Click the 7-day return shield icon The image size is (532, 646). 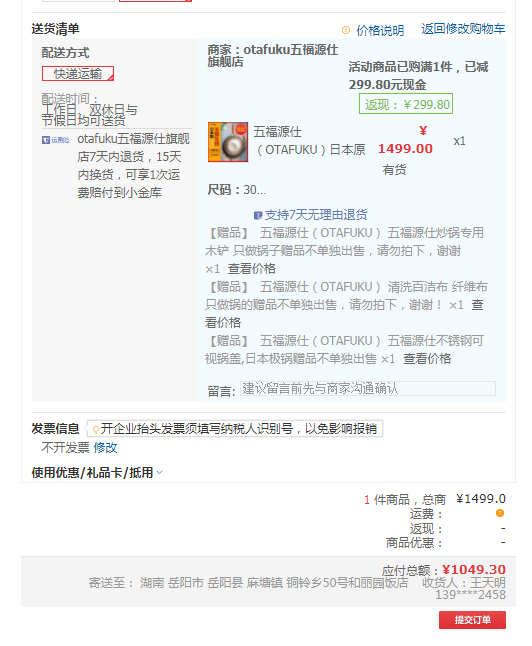[x=258, y=215]
